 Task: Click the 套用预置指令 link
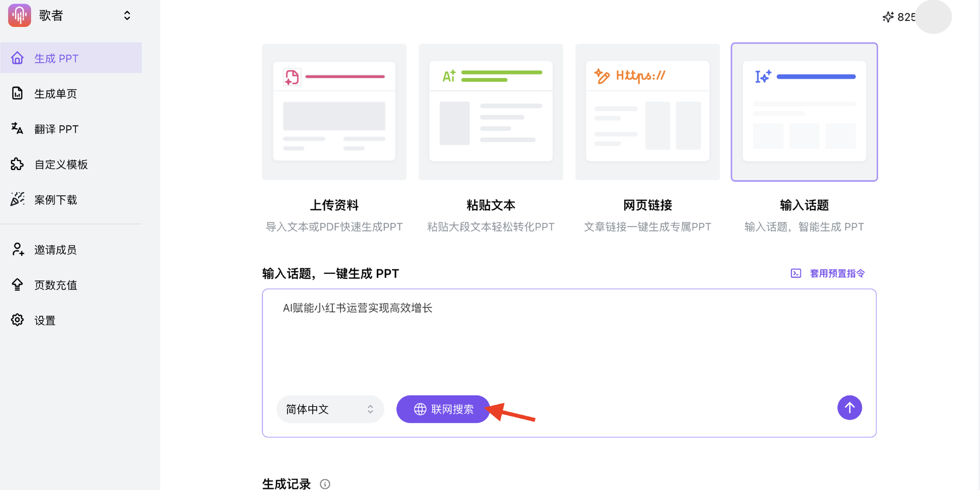click(836, 273)
